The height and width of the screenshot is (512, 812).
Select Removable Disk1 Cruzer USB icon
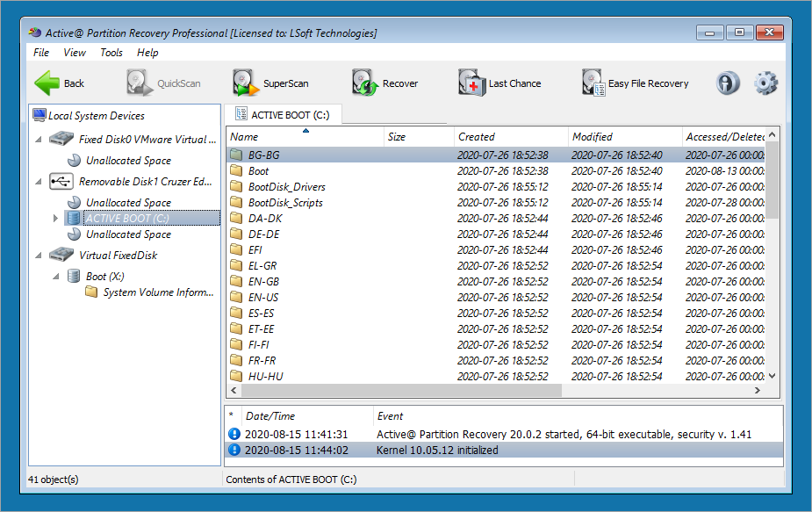click(61, 182)
